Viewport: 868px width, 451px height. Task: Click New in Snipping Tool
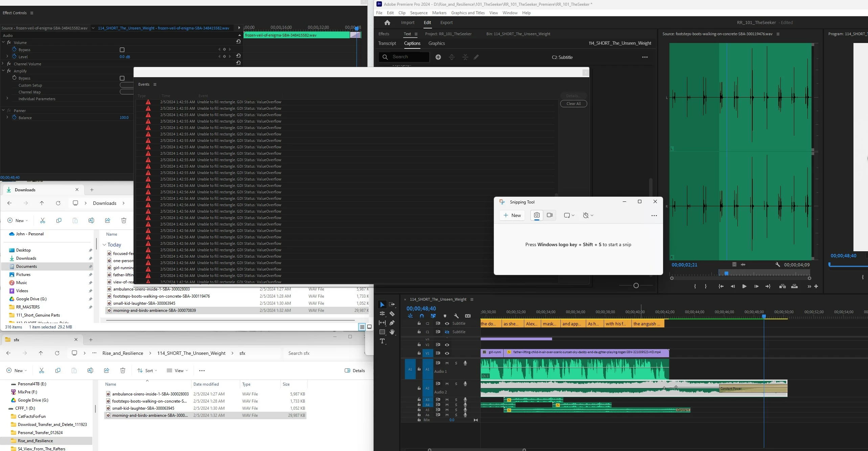click(x=512, y=215)
